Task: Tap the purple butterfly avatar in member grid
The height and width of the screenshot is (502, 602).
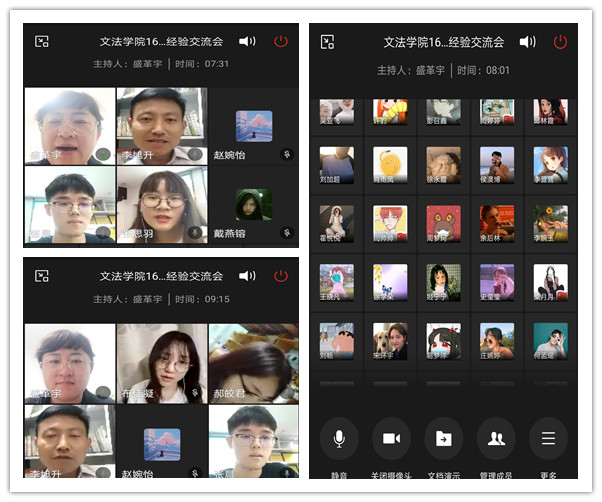Action: (x=390, y=282)
